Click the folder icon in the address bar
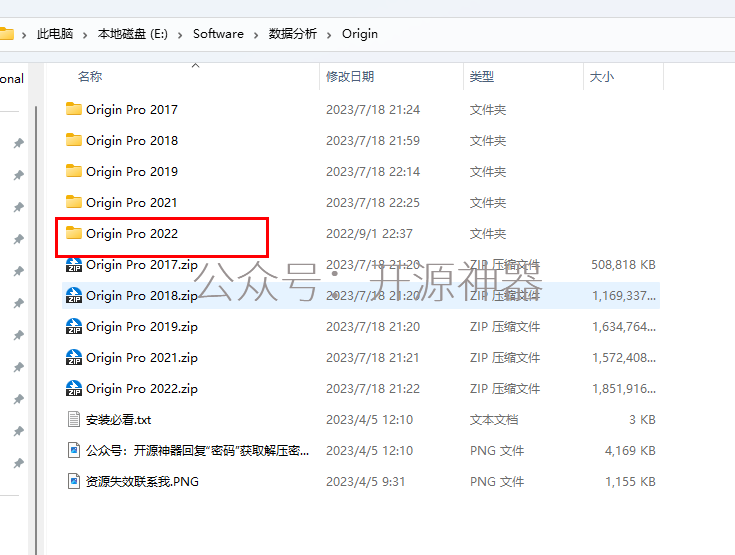Viewport: 735px width, 555px height. 7,33
